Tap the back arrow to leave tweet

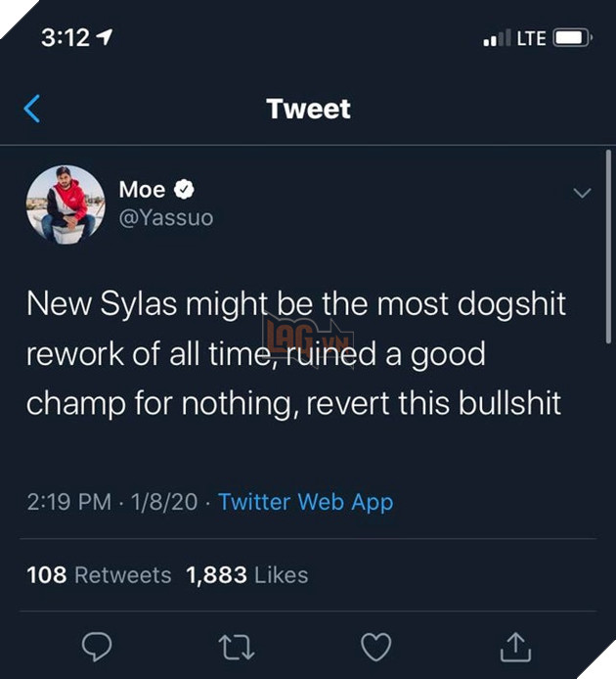tap(32, 109)
